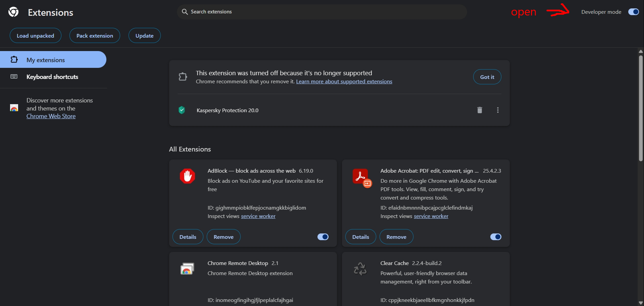Click Load unpacked button
This screenshot has width=644, height=306.
(36, 36)
